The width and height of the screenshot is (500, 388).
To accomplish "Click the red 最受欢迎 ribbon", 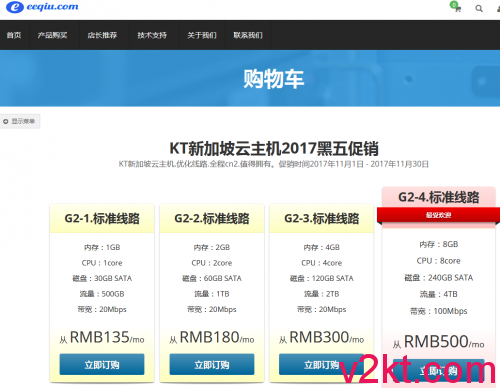I will point(438,215).
